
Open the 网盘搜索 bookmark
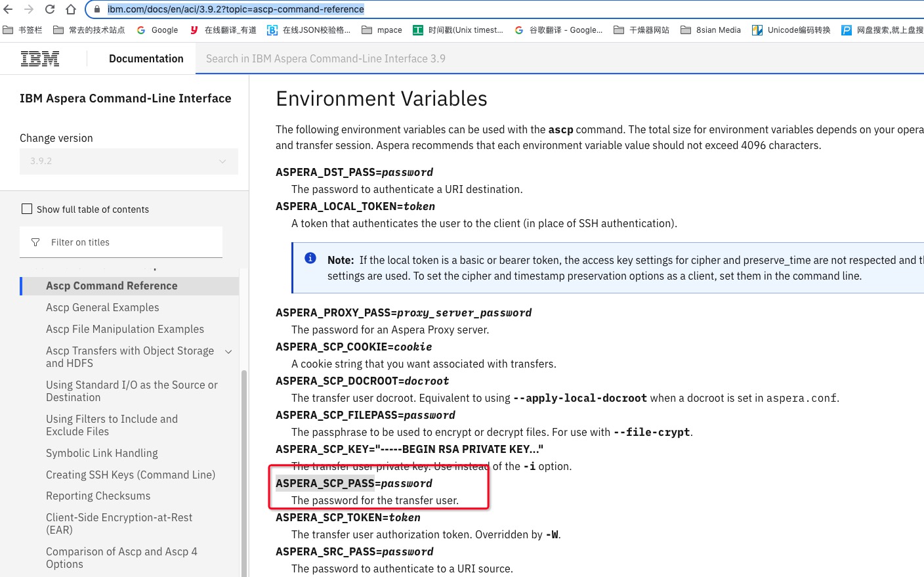coord(883,30)
